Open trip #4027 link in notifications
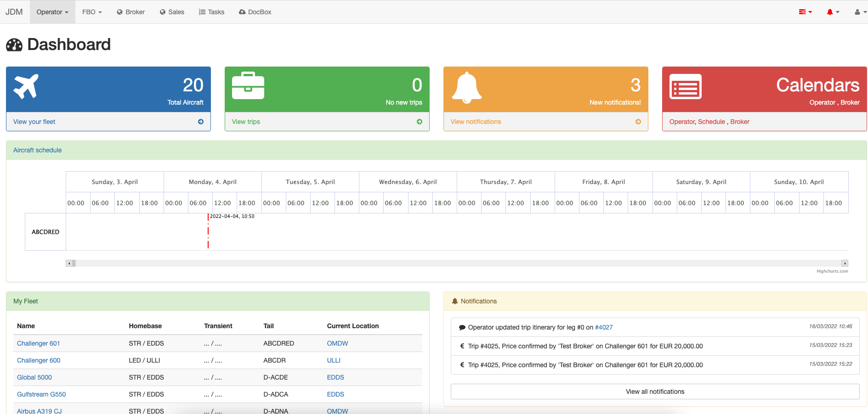Viewport: 868px width, 414px height. click(x=604, y=327)
